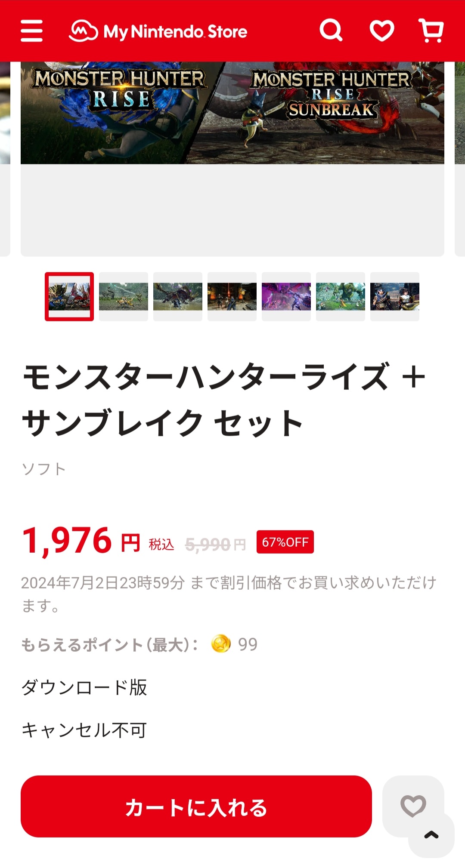Toggle wishlist heart beside cart button
Viewport: 465px width, 868px height.
[413, 806]
